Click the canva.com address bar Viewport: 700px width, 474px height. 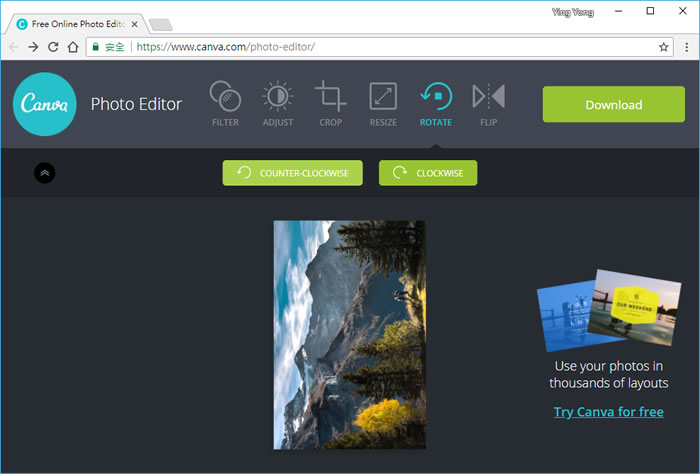point(379,47)
